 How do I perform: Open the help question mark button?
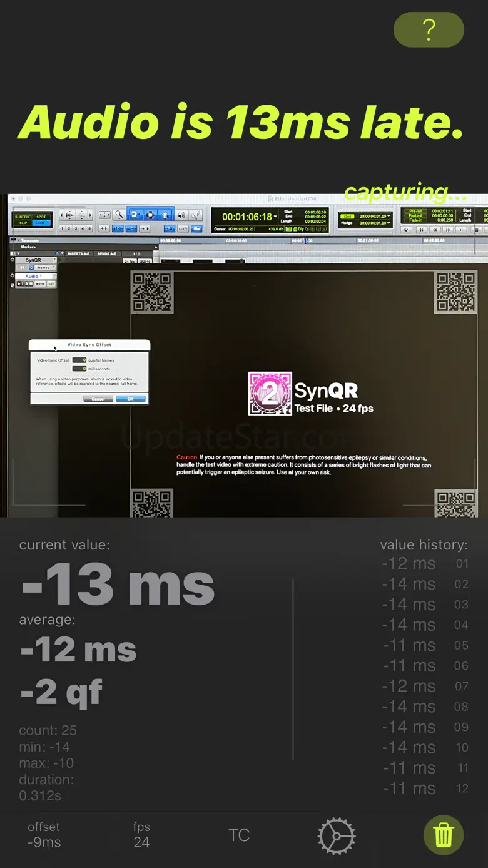click(429, 29)
